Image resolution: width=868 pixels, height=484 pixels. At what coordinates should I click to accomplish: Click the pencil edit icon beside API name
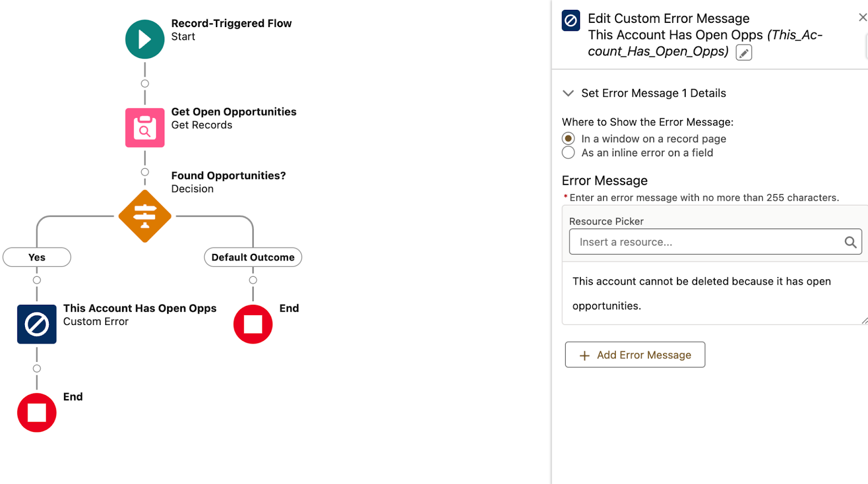coord(744,53)
